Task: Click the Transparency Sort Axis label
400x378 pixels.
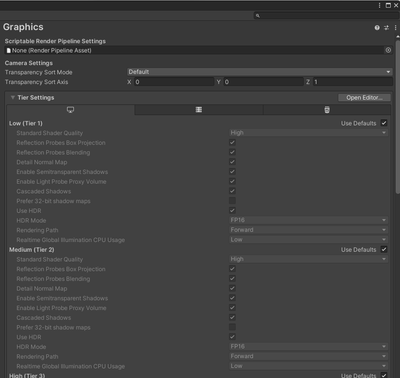Action: [36, 82]
